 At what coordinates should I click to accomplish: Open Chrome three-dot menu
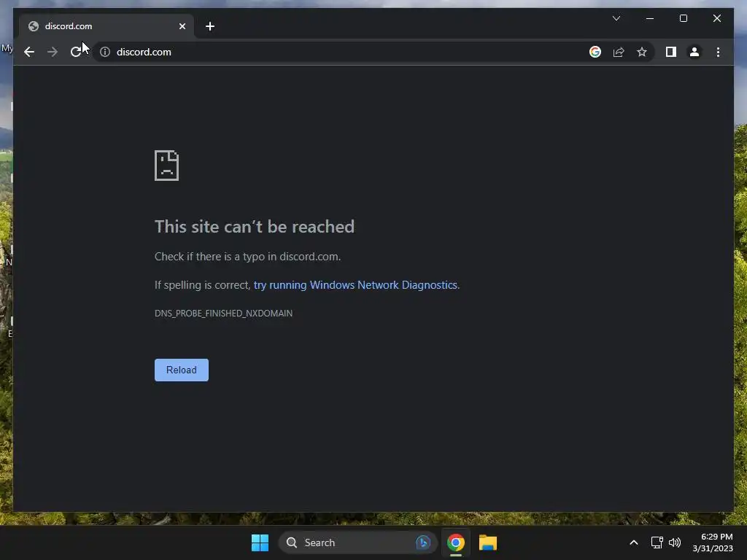point(718,52)
